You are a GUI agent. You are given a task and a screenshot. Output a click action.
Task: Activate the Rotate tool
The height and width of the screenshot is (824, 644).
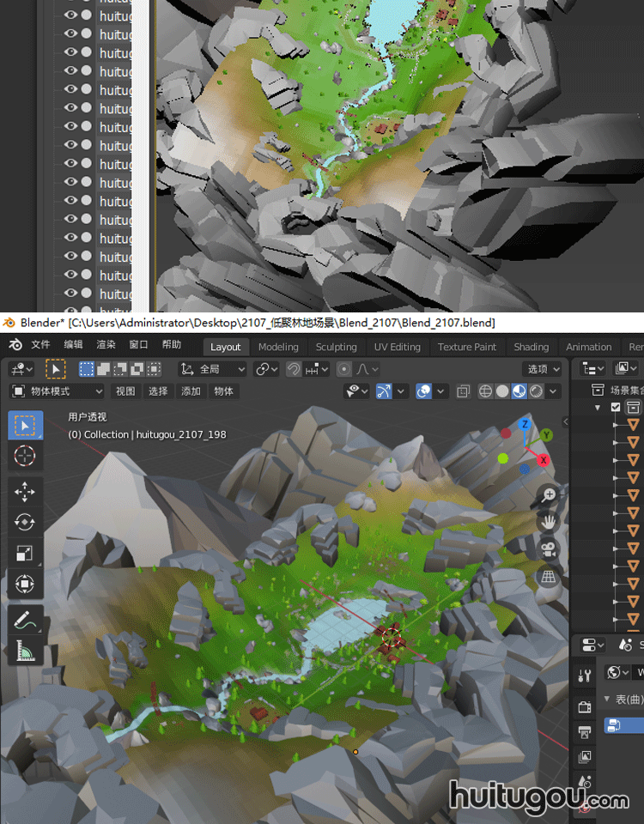pos(25,522)
